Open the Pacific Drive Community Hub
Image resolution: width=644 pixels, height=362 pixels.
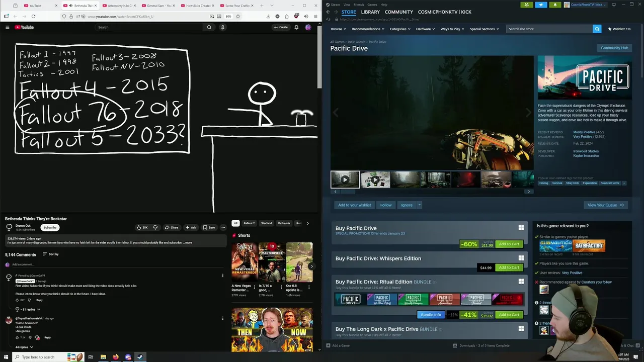point(614,48)
